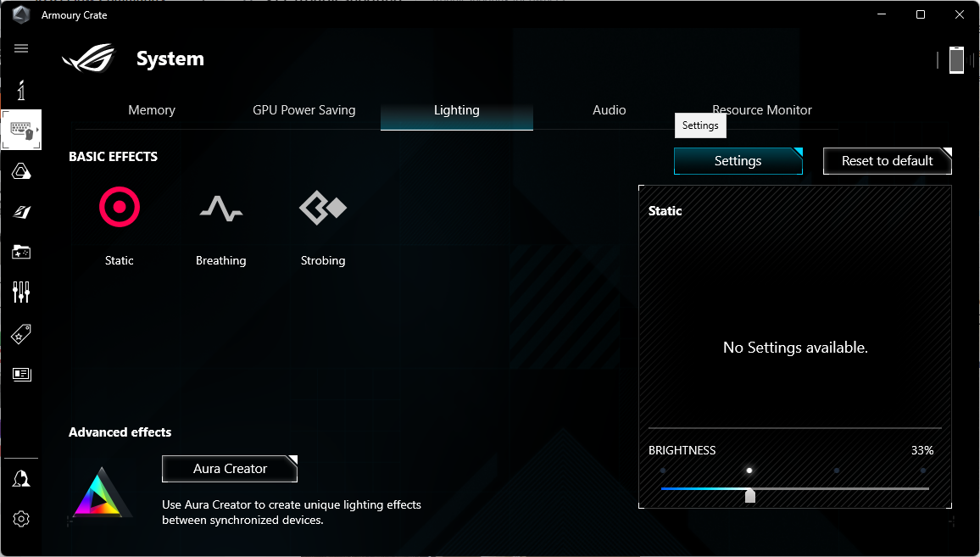
Task: Click the Aura Creator prism logo
Action: point(103,492)
